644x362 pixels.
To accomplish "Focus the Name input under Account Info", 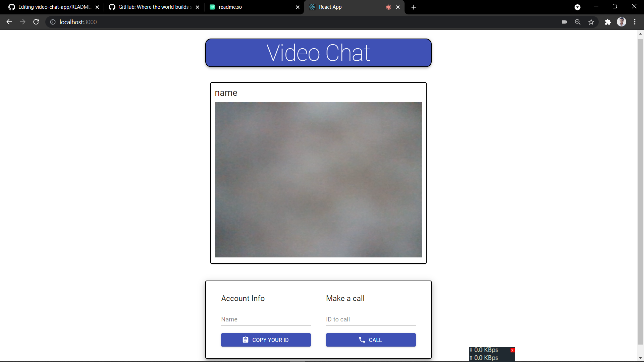I will (266, 319).
